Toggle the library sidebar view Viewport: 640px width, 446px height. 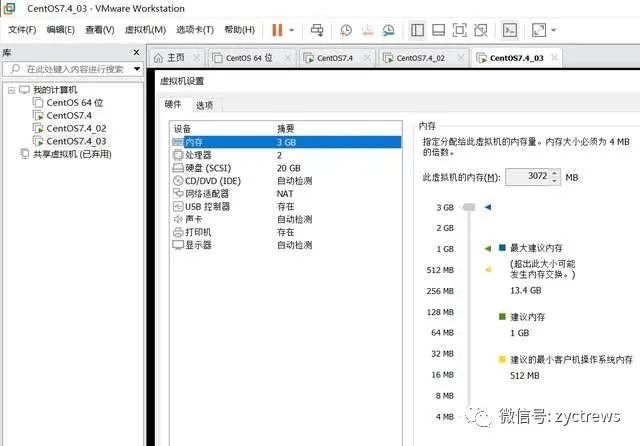pos(417,30)
